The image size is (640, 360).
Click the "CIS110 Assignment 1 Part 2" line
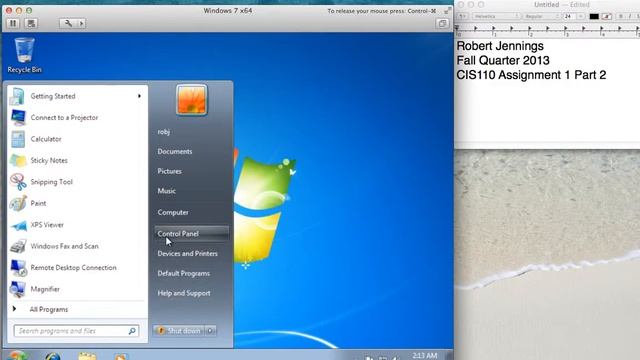click(531, 75)
